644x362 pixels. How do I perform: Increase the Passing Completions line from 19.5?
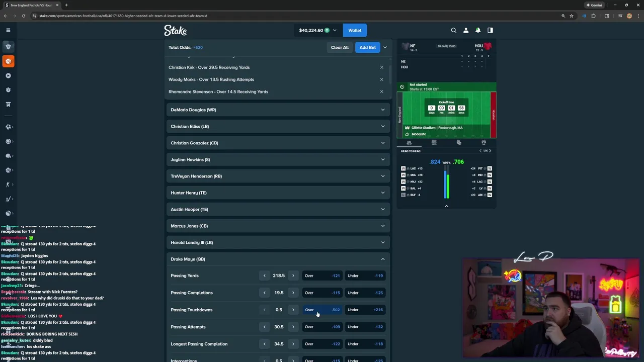[293, 293]
